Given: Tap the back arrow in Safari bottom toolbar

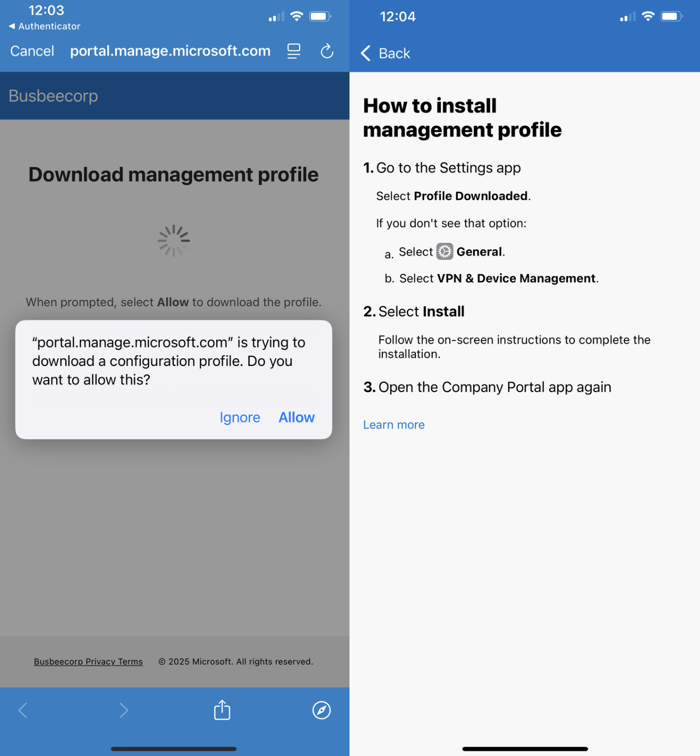Looking at the screenshot, I should [x=23, y=710].
